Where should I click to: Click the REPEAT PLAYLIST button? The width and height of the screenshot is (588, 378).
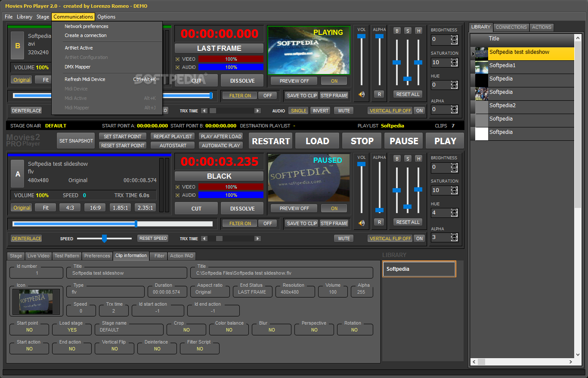(173, 136)
